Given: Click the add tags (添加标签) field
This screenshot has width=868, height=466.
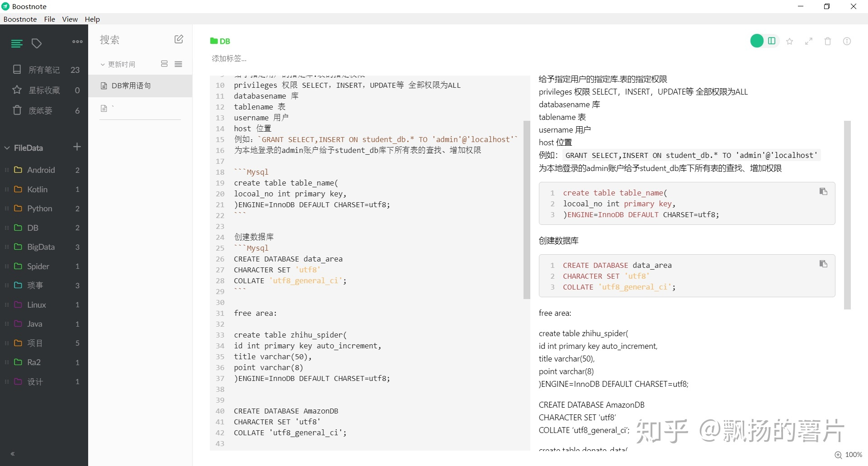Looking at the screenshot, I should (229, 58).
